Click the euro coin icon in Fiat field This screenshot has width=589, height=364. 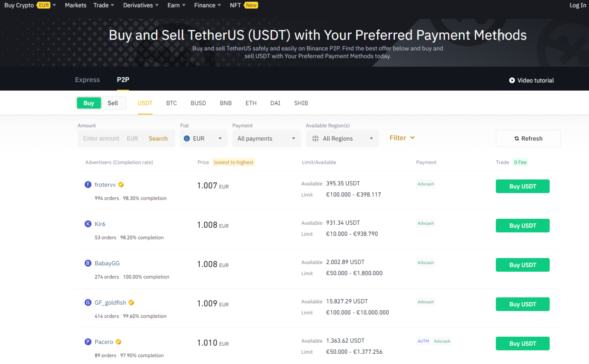[187, 138]
